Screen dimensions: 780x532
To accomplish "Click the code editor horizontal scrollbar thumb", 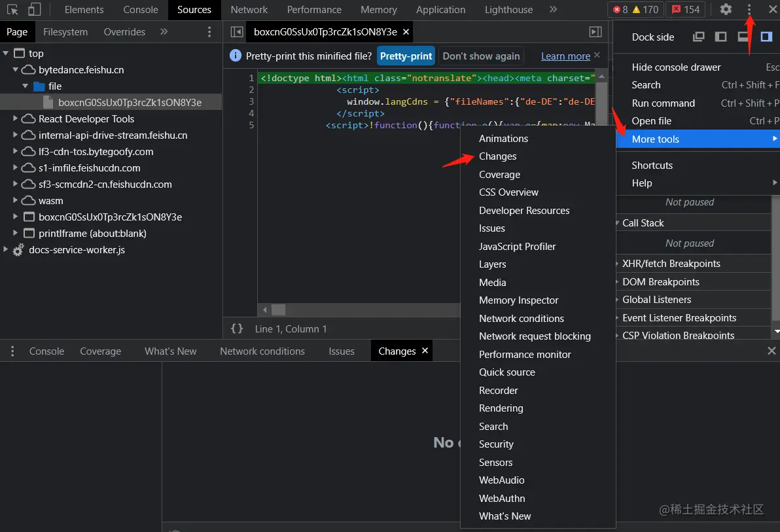I will point(278,310).
